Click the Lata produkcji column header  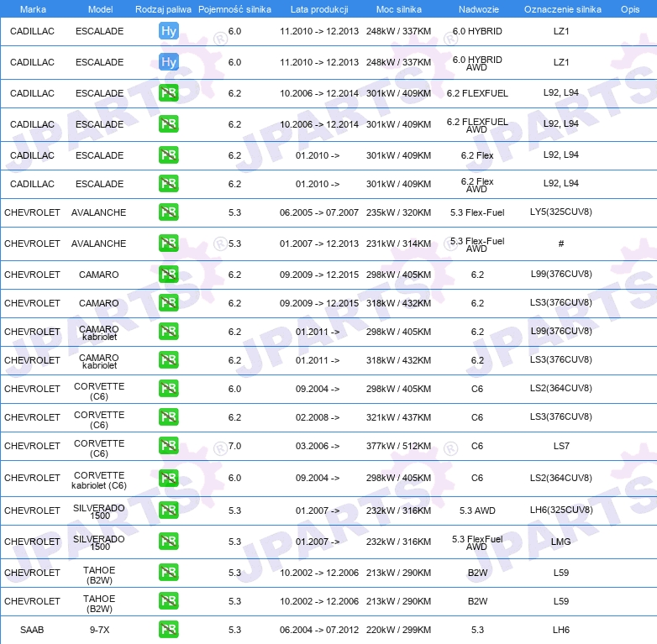pyautogui.click(x=319, y=9)
